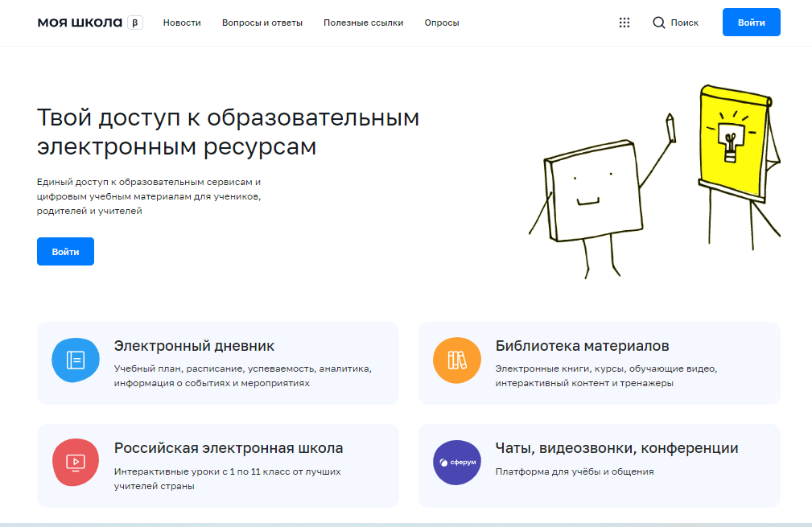Open the Новости menu item
Screen dimensions: 812x527
pos(182,23)
